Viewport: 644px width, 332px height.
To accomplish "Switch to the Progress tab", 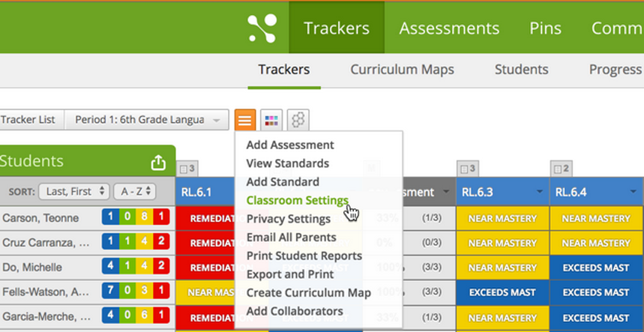I will point(616,70).
